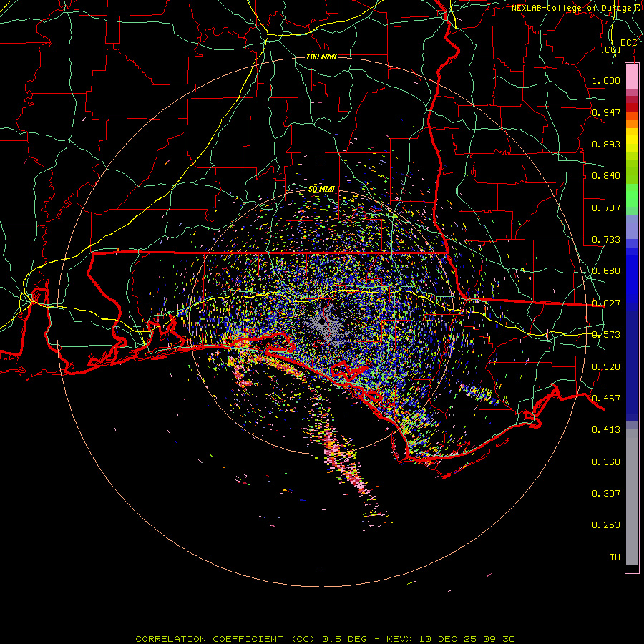Click the gray low-value color bar segment

[x=632, y=497]
